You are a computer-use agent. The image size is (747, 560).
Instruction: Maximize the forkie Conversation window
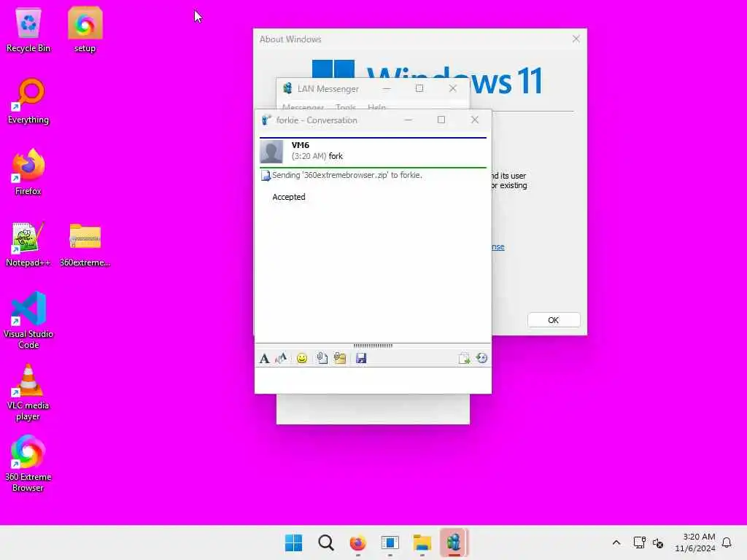point(441,120)
